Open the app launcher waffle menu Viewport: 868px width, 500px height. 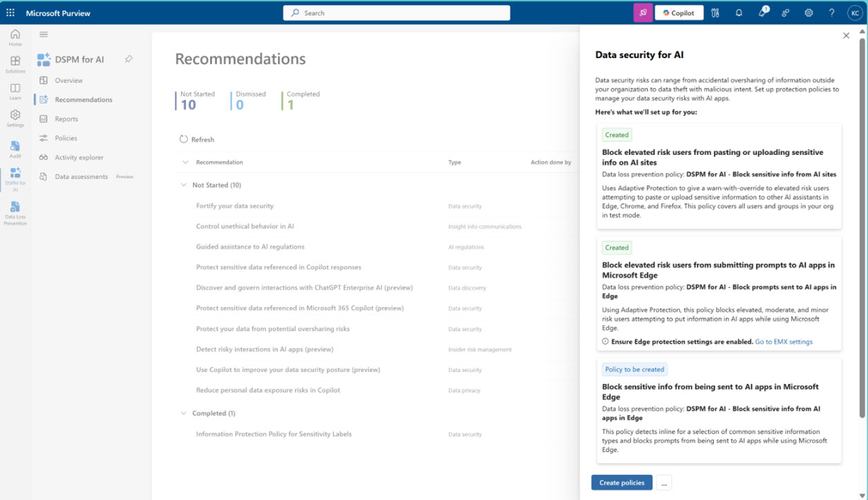(x=10, y=12)
